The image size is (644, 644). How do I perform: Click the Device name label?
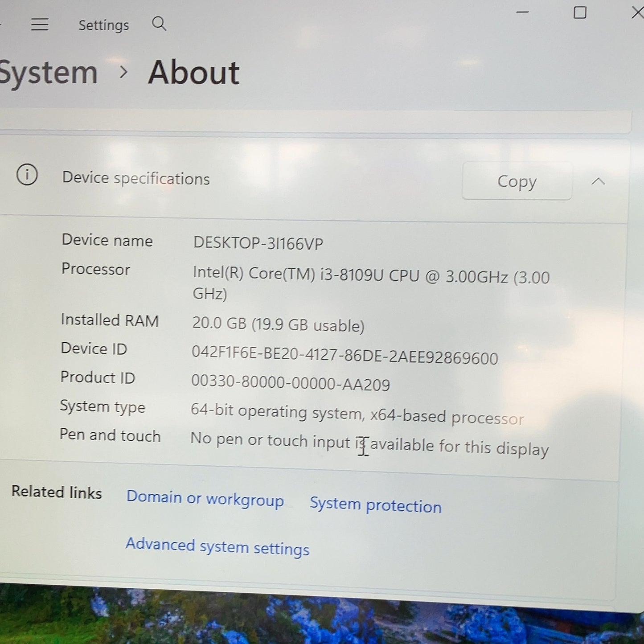point(107,240)
